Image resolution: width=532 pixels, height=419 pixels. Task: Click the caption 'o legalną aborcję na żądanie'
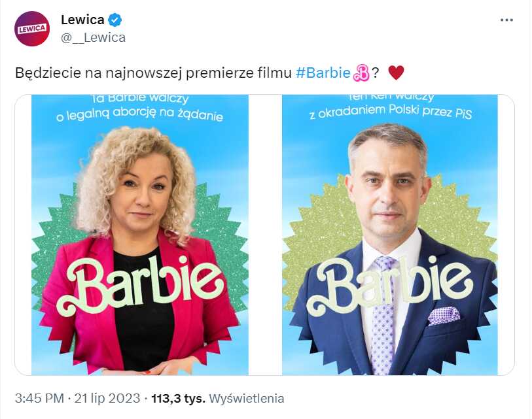pyautogui.click(x=139, y=114)
